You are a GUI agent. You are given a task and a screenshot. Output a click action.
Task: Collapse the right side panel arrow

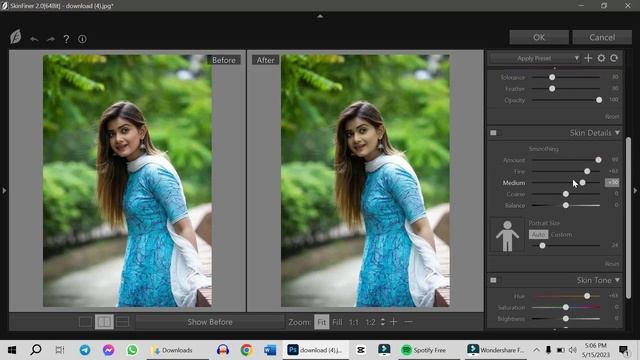coord(635,190)
